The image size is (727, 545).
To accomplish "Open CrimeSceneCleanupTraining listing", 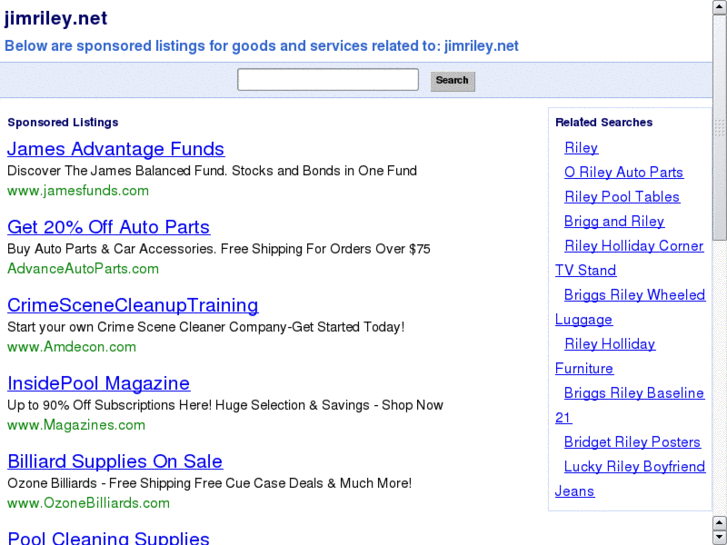I will pos(133,305).
